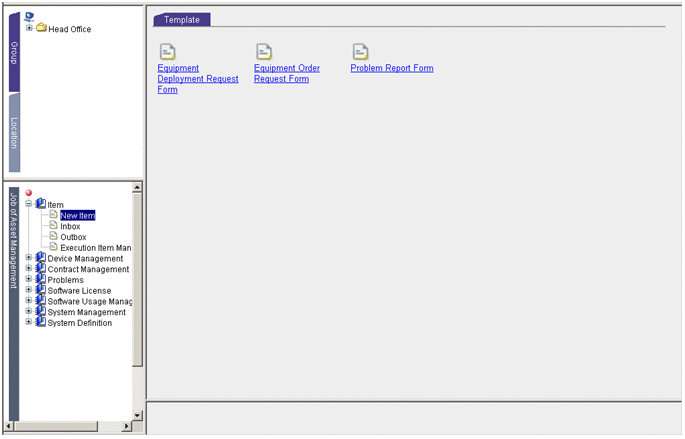Screen dimensions: 685x439
Task: Select the System Management label
Action: (86, 312)
